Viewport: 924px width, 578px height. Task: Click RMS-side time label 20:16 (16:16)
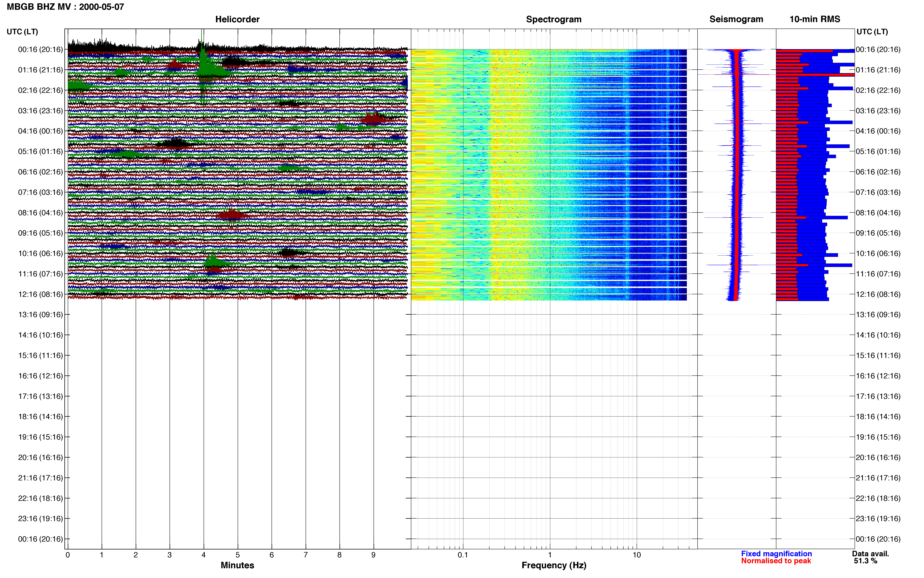[x=878, y=458]
